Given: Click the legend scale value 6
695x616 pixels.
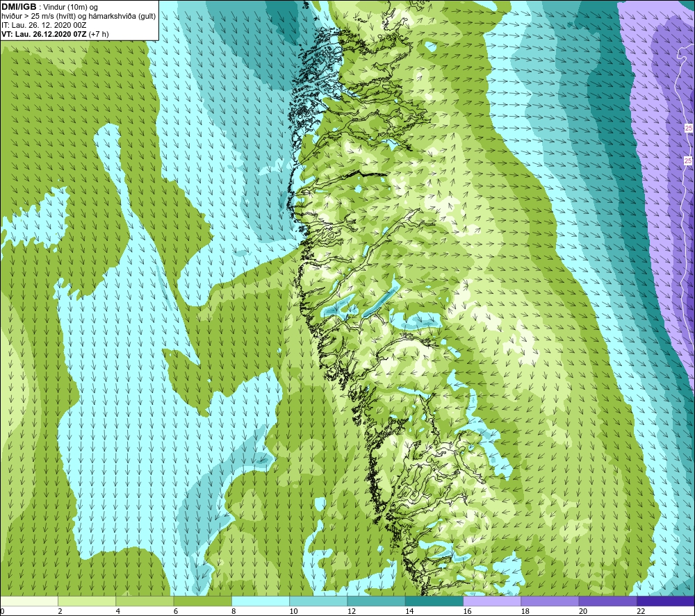Looking at the screenshot, I should (x=176, y=611).
